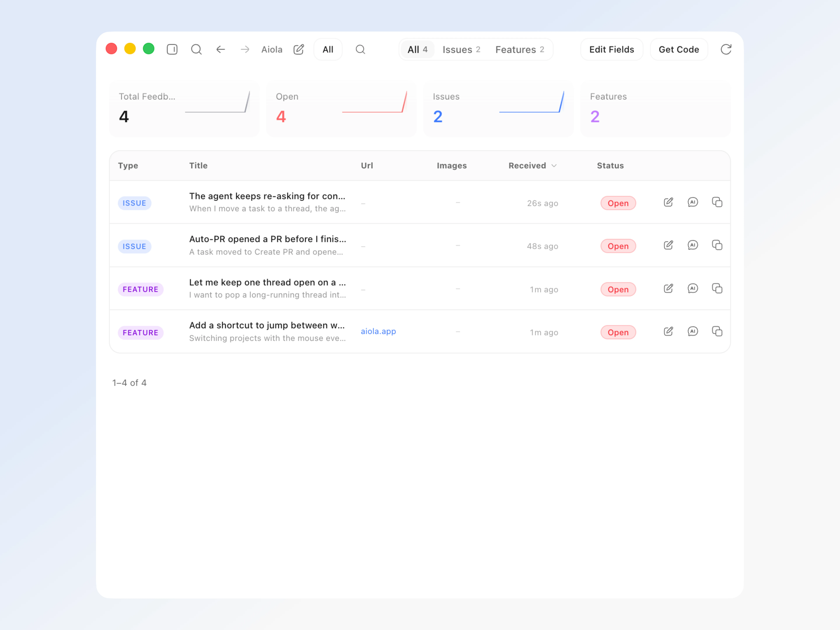Click the Get Code button
840x630 pixels.
[x=679, y=49]
